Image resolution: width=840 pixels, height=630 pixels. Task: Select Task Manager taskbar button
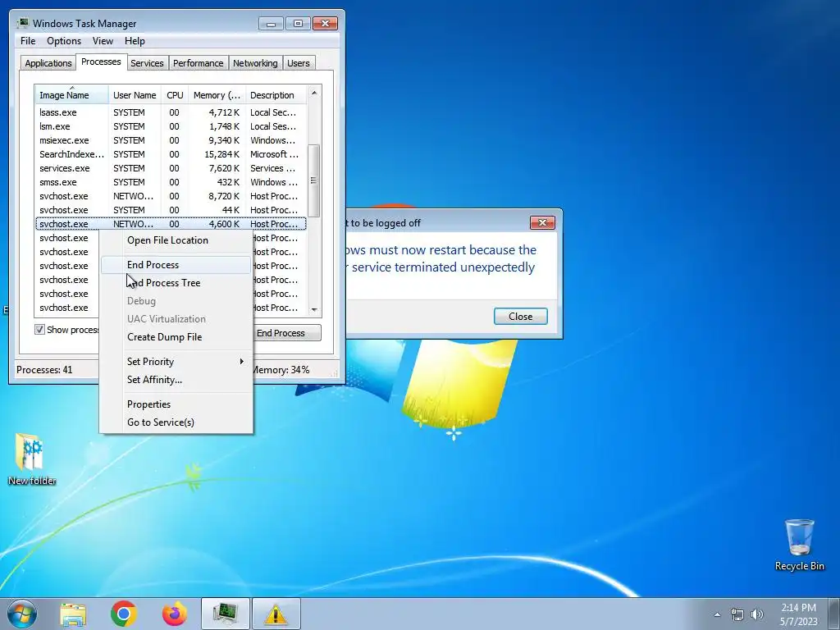[x=226, y=614]
